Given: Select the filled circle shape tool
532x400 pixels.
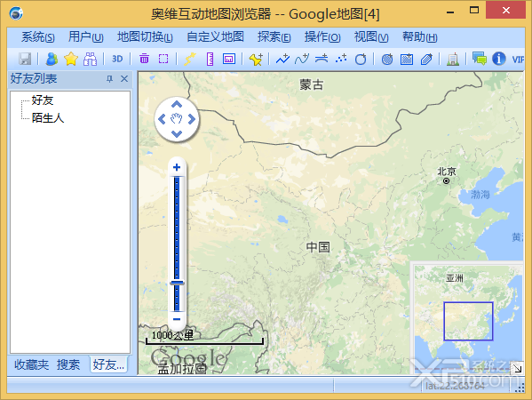Looking at the screenshot, I should click(387, 59).
